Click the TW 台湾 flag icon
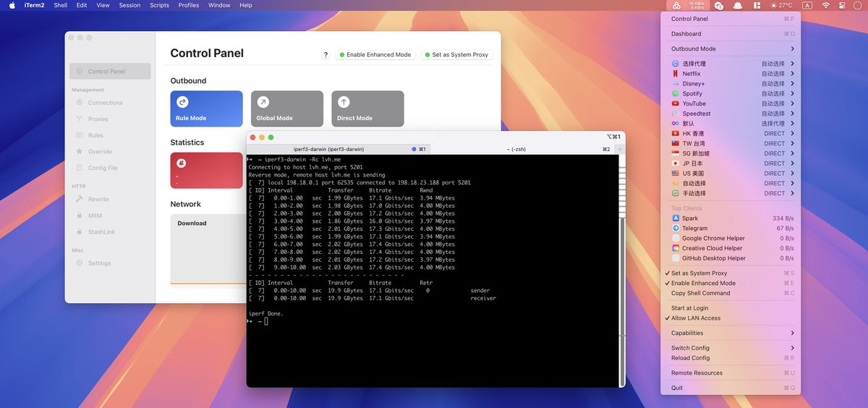Image resolution: width=868 pixels, height=408 pixels. coord(676,144)
